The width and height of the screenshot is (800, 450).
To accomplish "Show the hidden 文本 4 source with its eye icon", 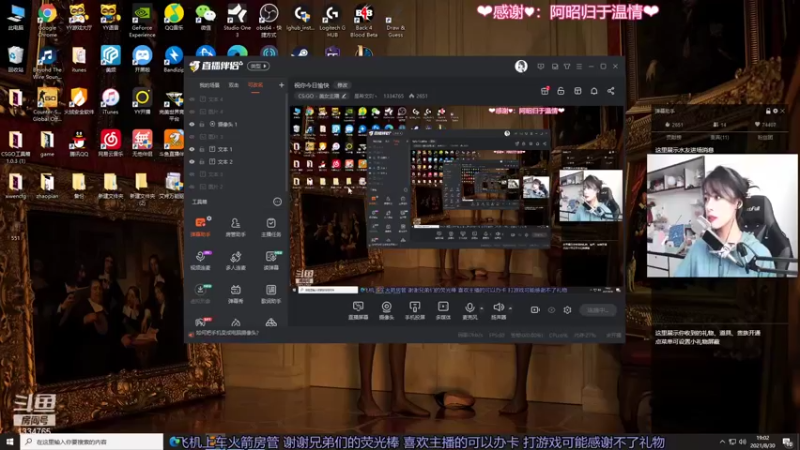I will [192, 99].
